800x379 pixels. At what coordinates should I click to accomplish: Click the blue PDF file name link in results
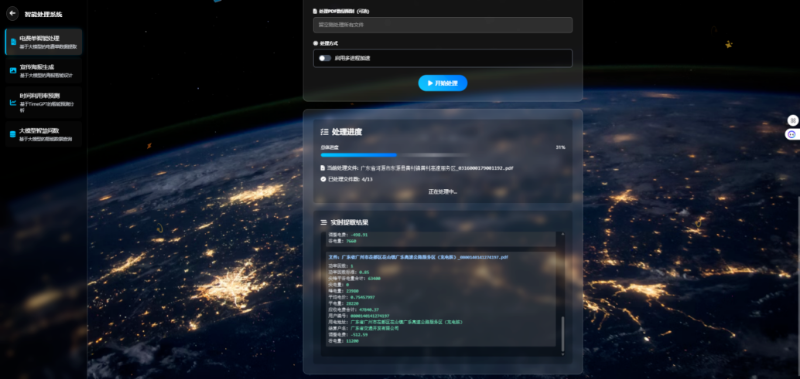tap(417, 258)
